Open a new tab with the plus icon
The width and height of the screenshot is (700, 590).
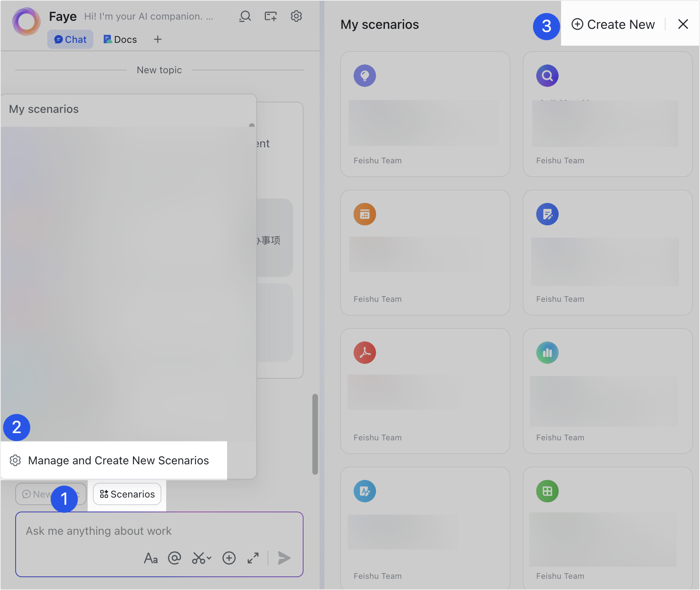click(x=157, y=39)
